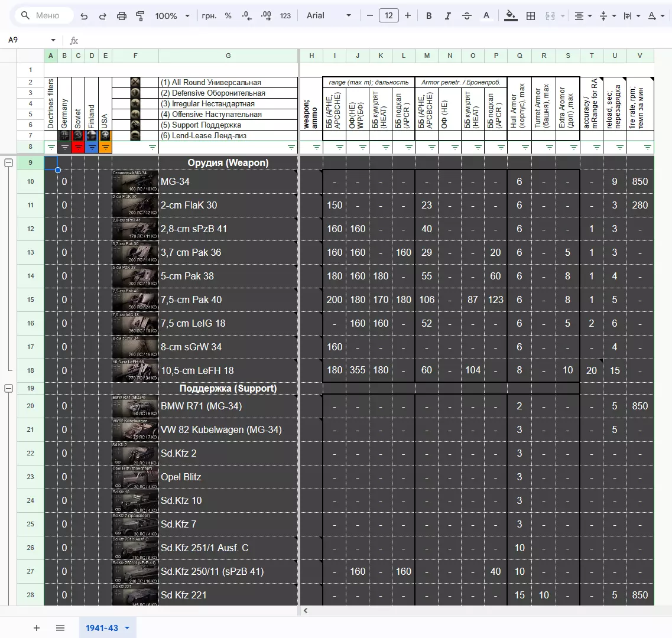Toggle italic formatting
The width and height of the screenshot is (672, 638).
[x=448, y=16]
